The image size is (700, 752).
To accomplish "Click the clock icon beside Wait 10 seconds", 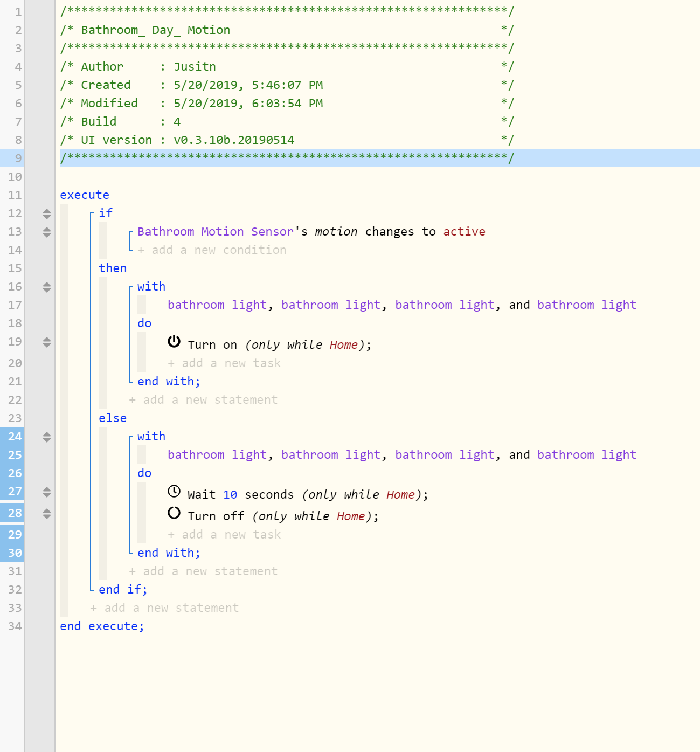I will point(174,491).
